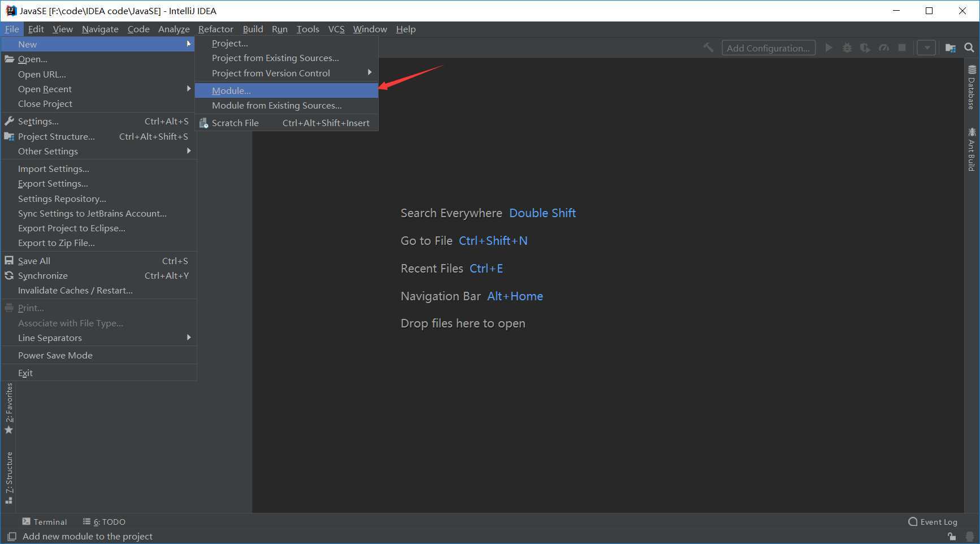Open Settings Repository...
This screenshot has height=544, width=980.
pyautogui.click(x=98, y=198)
